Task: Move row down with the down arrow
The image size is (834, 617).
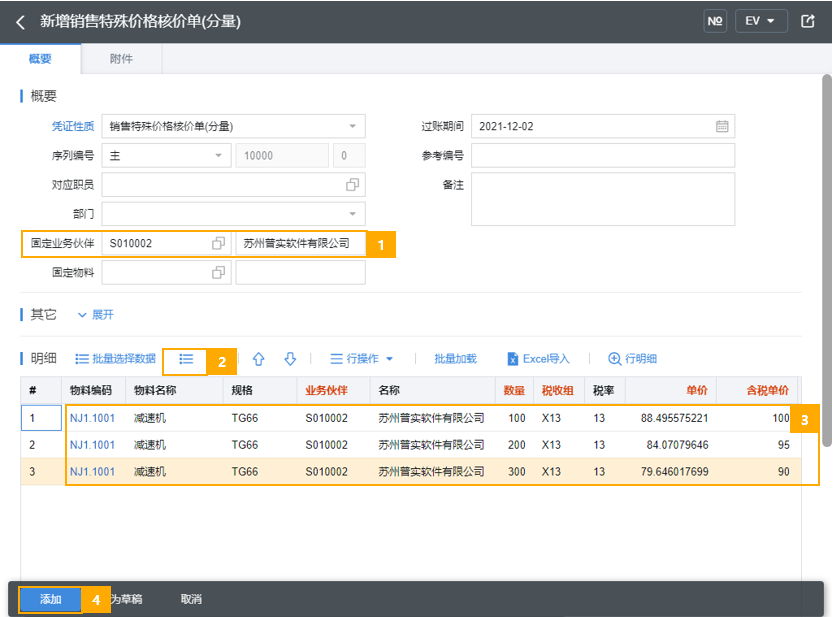Action: (x=290, y=359)
